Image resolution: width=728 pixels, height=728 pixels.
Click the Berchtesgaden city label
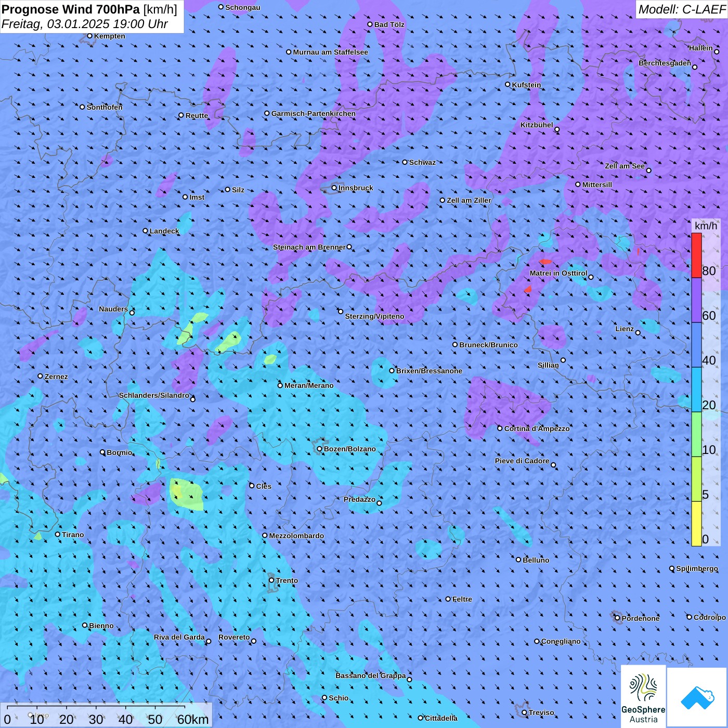(x=665, y=63)
